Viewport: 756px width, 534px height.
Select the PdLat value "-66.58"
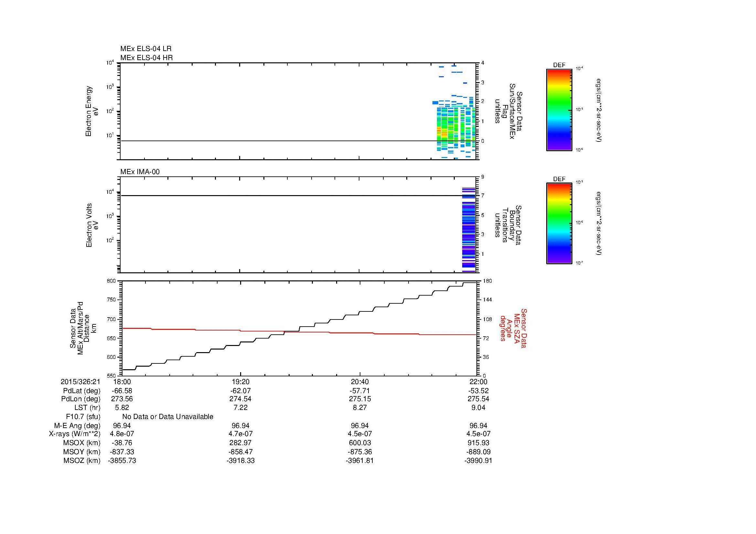[122, 391]
